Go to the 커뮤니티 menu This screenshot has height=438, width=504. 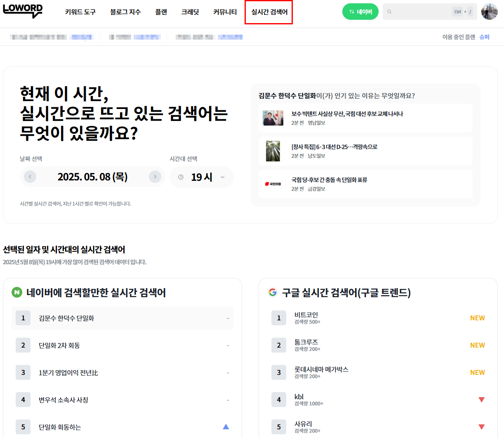pyautogui.click(x=225, y=12)
